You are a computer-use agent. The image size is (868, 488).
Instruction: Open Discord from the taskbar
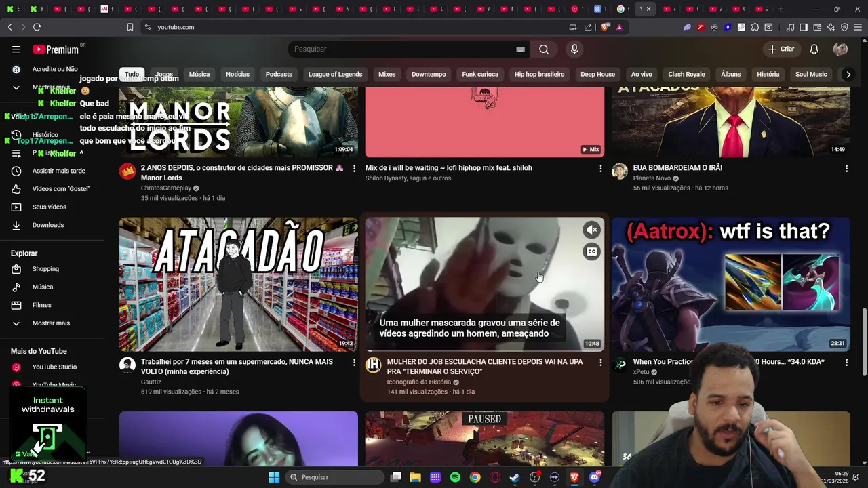[x=595, y=477]
